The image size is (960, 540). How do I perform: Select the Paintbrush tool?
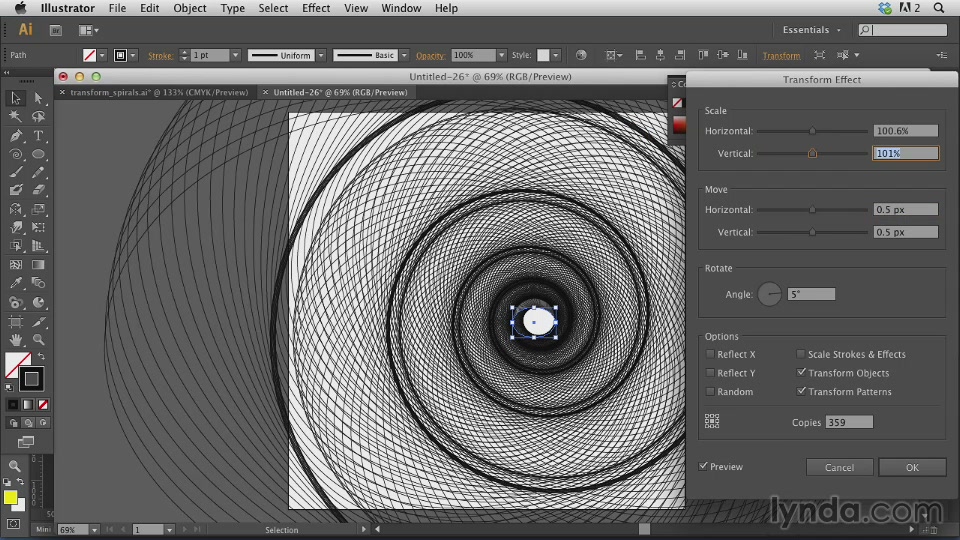(15, 172)
